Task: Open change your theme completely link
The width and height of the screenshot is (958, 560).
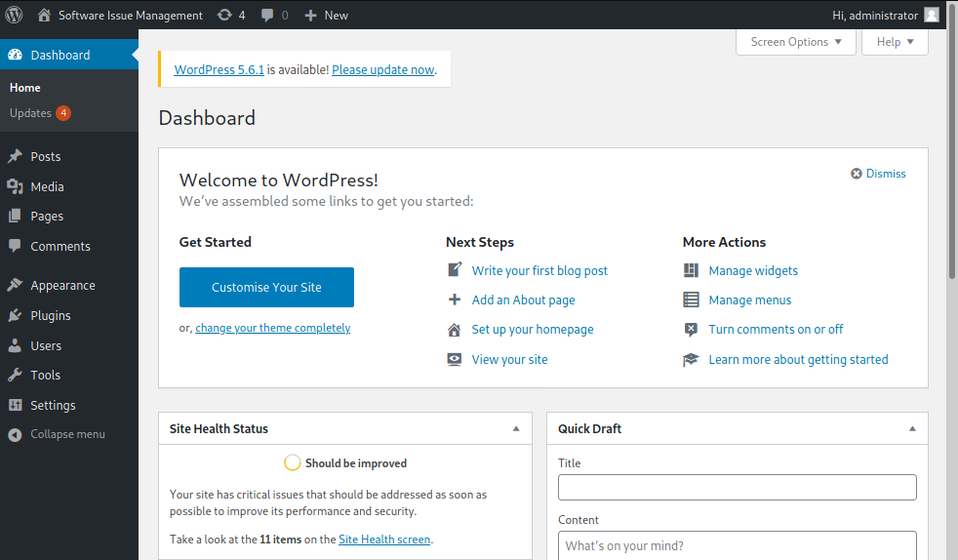Action: tap(273, 328)
